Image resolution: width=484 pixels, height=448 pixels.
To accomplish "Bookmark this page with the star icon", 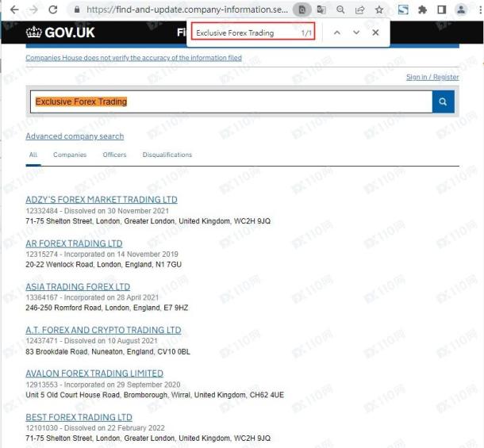I will 379,10.
